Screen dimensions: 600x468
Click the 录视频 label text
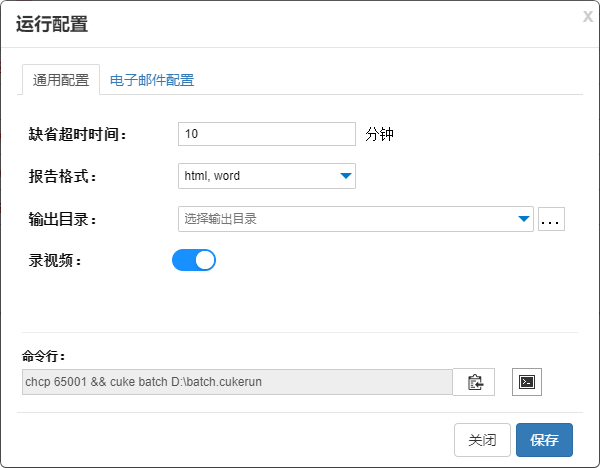point(55,261)
